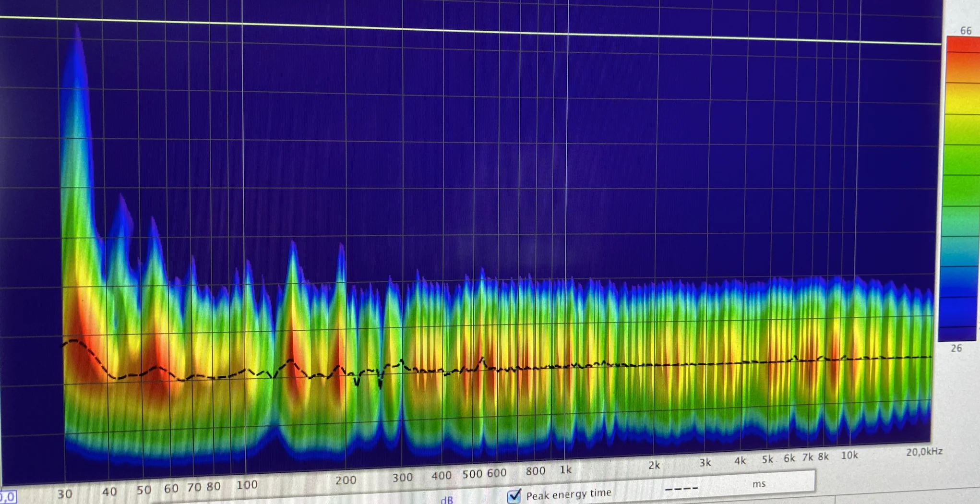Click the 1k frequency axis label
The height and width of the screenshot is (504, 980).
(565, 470)
